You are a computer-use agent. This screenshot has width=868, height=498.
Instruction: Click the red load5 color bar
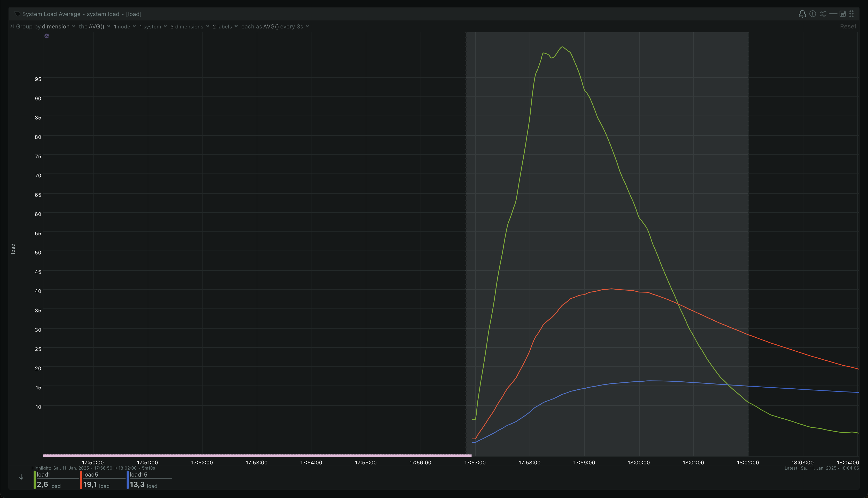(x=81, y=480)
